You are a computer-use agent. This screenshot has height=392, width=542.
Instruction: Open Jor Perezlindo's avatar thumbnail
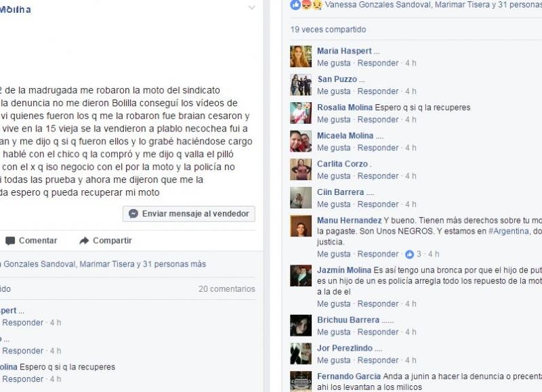(301, 353)
